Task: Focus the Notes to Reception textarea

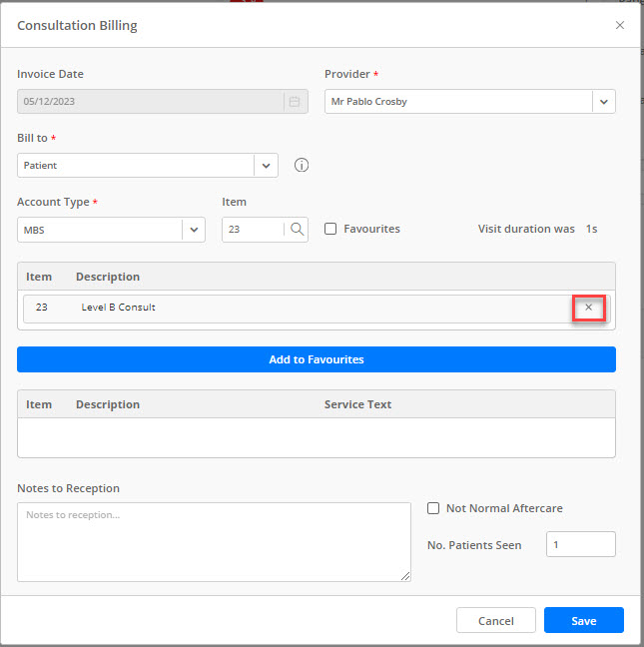Action: click(x=214, y=542)
